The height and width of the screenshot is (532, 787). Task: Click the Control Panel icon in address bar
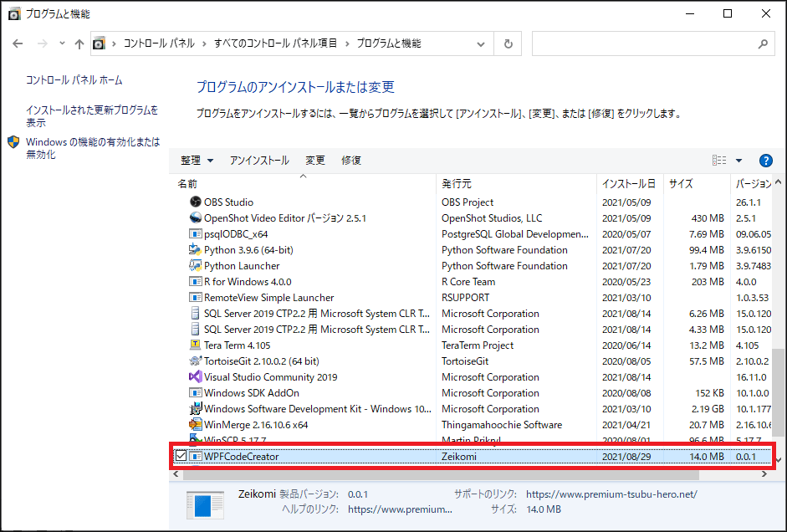pyautogui.click(x=100, y=43)
